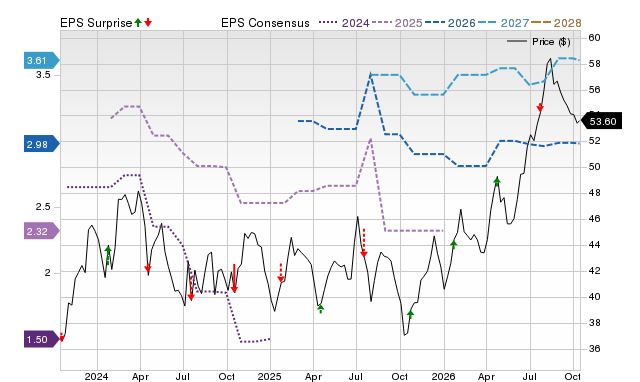The width and height of the screenshot is (640, 382).
Task: Click the 2024 x-axis year label
Action: coord(96,376)
